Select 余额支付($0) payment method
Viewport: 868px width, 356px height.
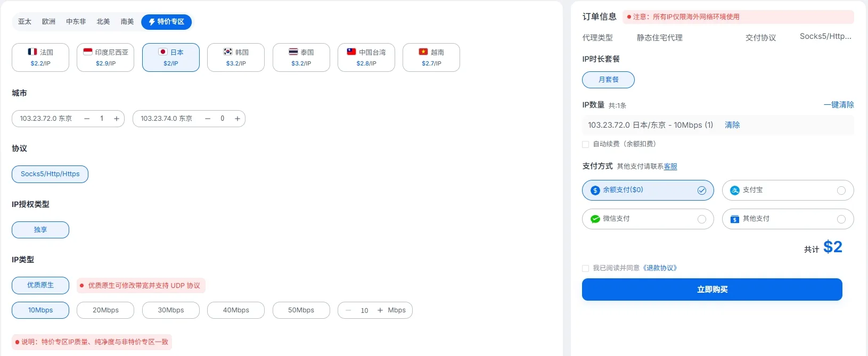pos(648,190)
